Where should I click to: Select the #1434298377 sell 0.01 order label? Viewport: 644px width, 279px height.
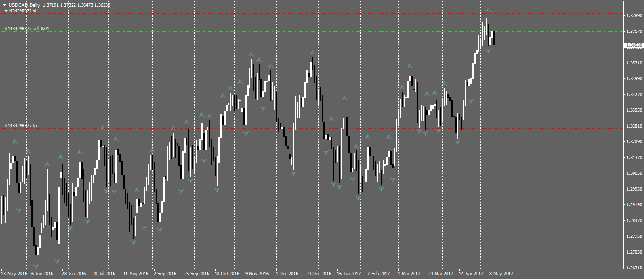[x=27, y=29]
